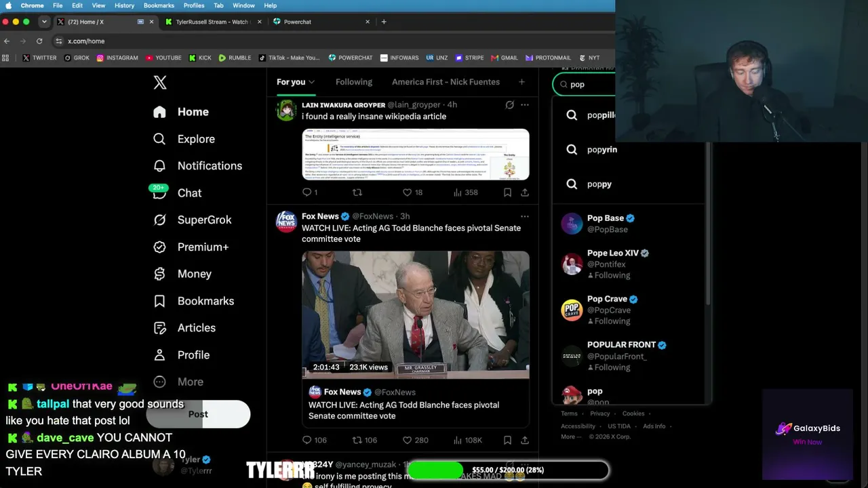Viewport: 868px width, 488px height.
Task: Switch to the TylerRussell Stream tab
Action: (x=213, y=22)
